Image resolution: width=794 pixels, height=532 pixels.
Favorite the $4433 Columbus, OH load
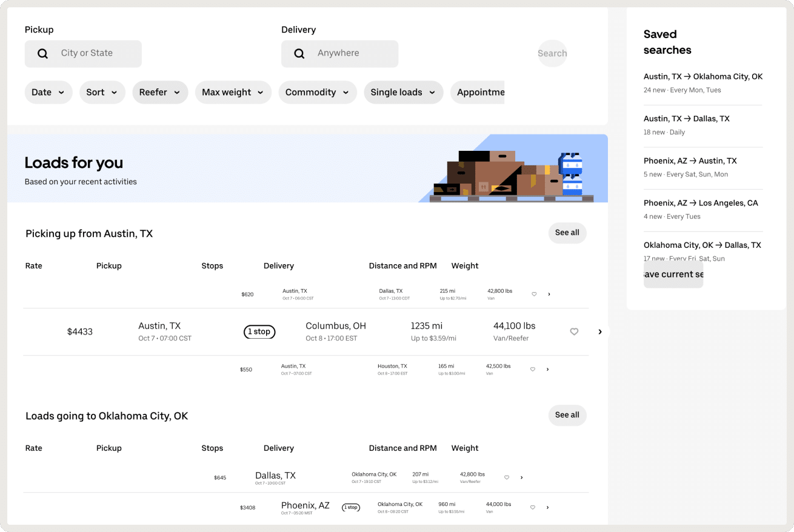click(574, 331)
